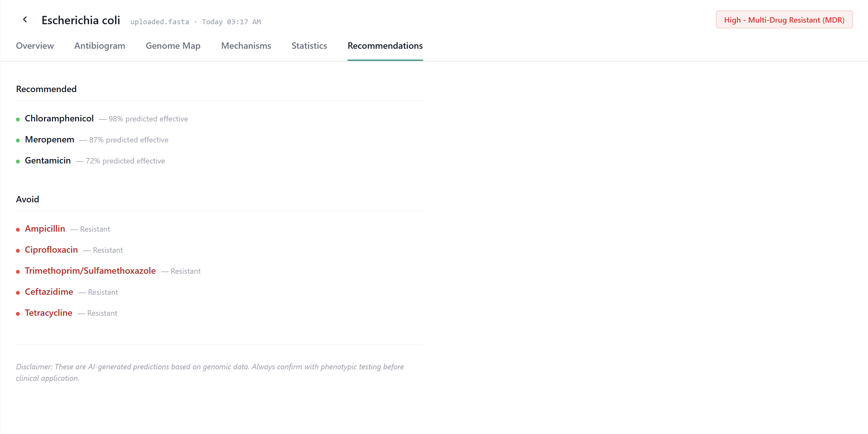View the Statistics tab
This screenshot has width=868, height=434.
tap(309, 46)
